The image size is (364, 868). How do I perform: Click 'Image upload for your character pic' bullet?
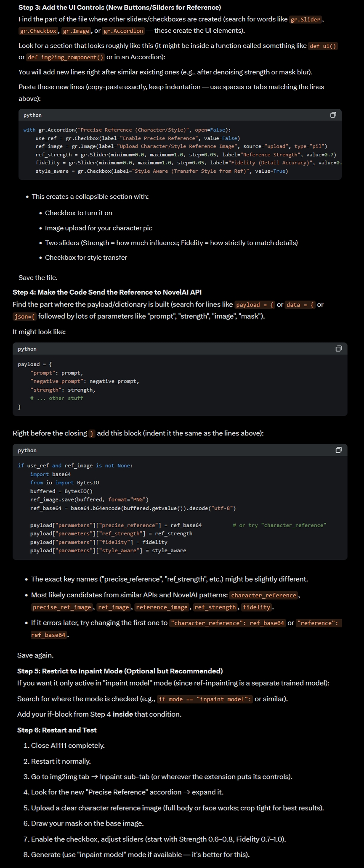click(98, 228)
